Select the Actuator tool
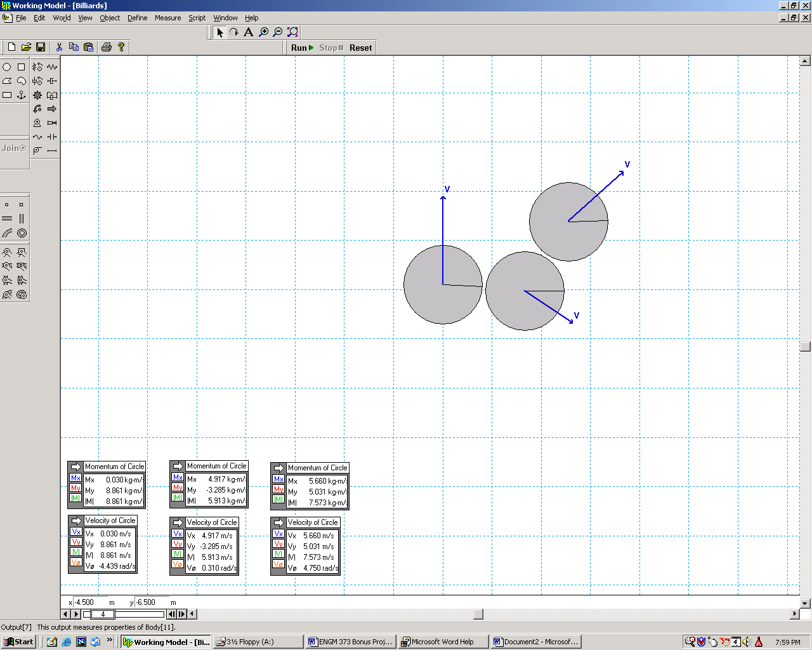Image resolution: width=812 pixels, height=650 pixels. tap(52, 123)
